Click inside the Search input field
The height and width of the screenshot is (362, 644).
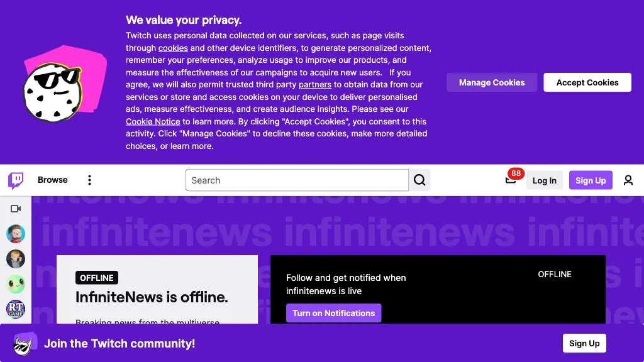coord(297,180)
